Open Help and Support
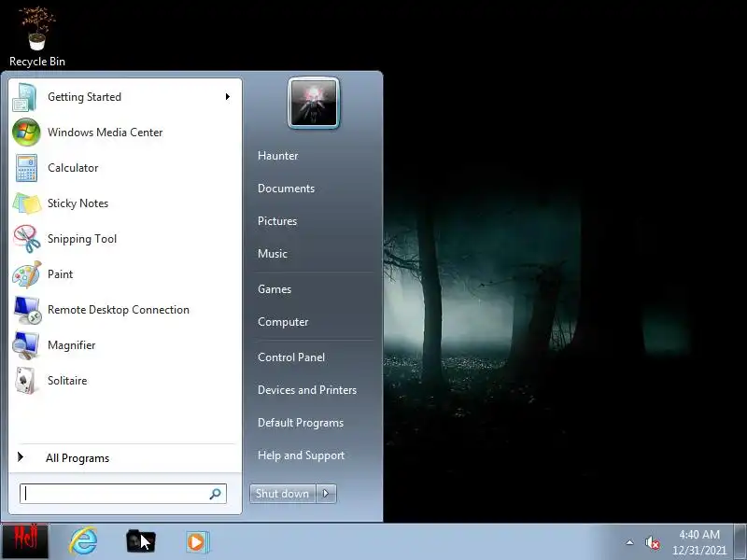 [x=301, y=455]
